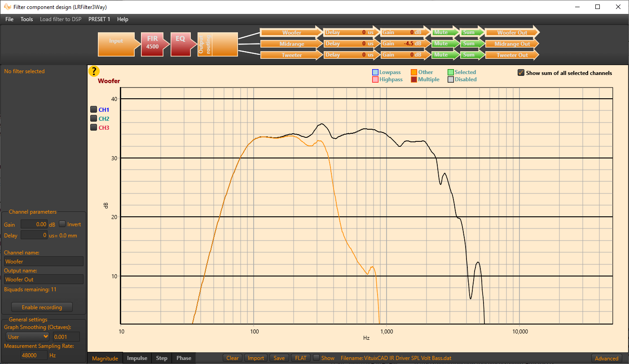Click the Gain value input field
Viewport: 629px width, 364px height.
pos(34,224)
